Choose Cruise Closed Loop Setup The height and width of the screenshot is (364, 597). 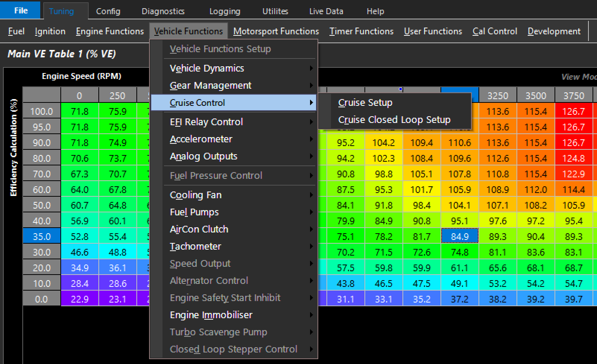click(x=395, y=120)
